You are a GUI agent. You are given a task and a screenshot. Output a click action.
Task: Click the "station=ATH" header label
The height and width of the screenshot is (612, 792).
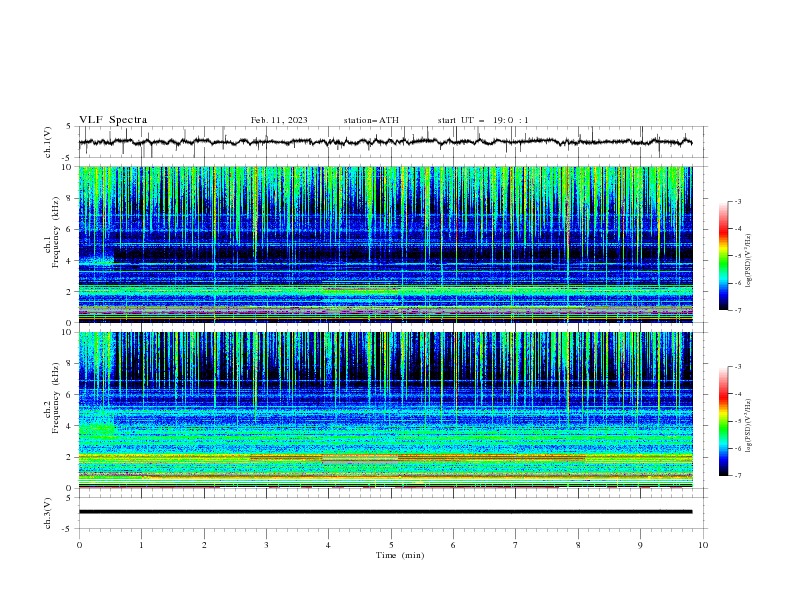[x=371, y=120]
